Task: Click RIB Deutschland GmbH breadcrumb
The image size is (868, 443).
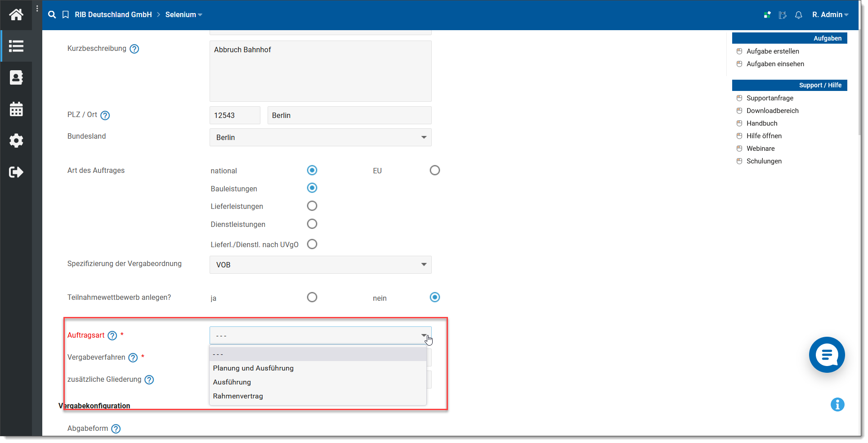Action: coord(113,15)
